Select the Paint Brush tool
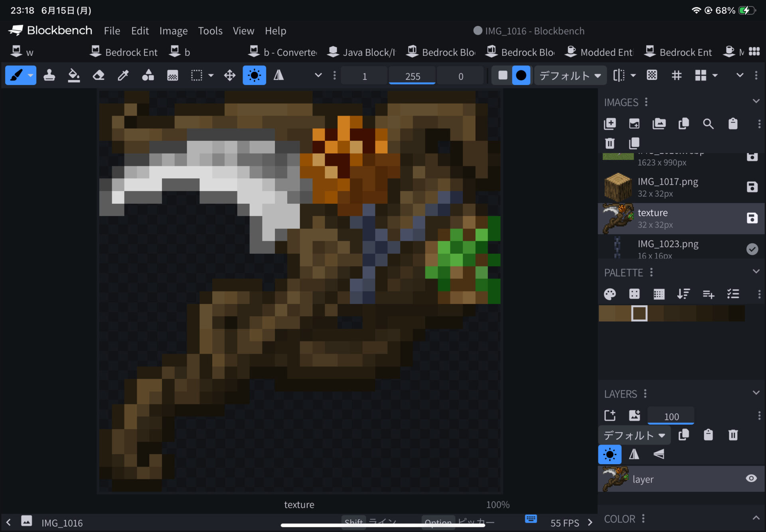Screen dimensions: 766x532 pyautogui.click(x=16, y=75)
